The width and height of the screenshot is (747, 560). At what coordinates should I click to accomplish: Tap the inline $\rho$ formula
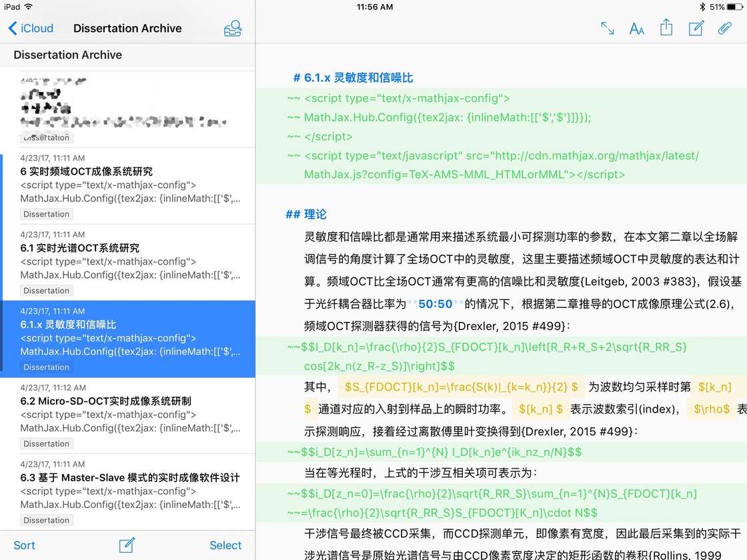[712, 409]
